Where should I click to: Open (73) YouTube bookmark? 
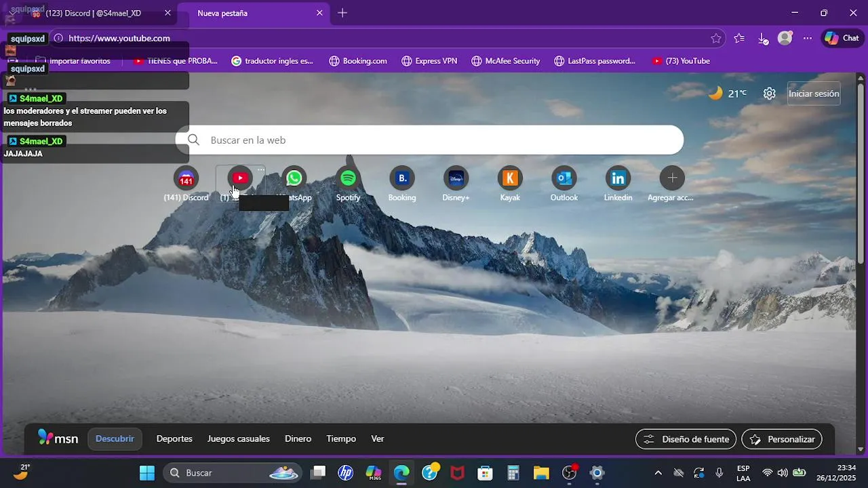click(681, 61)
